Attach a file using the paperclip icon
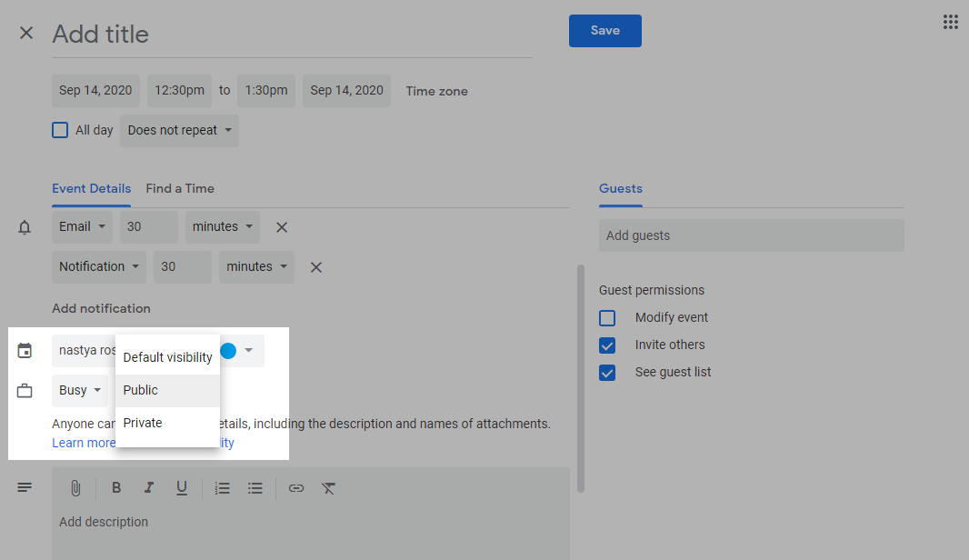969x560 pixels. pyautogui.click(x=75, y=488)
